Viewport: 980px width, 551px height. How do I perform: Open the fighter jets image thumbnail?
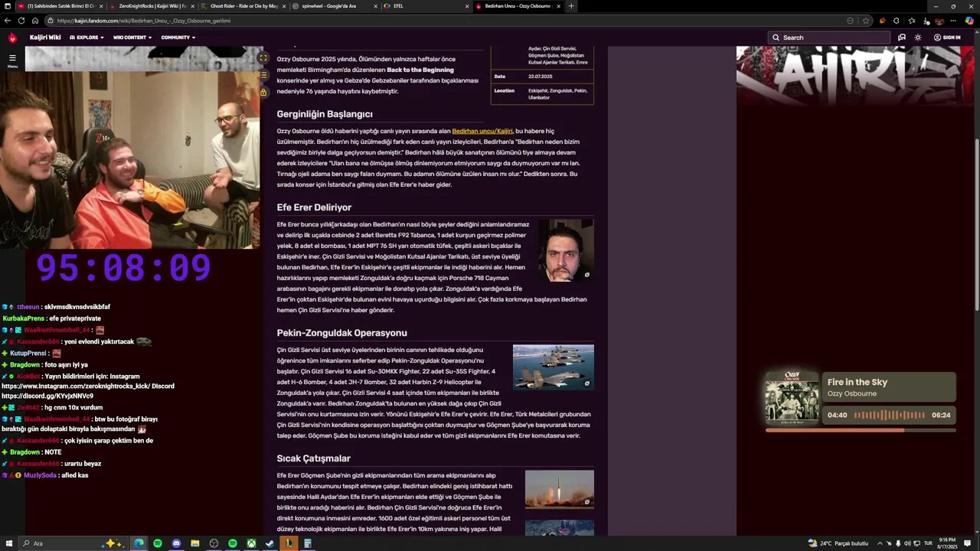click(x=553, y=367)
